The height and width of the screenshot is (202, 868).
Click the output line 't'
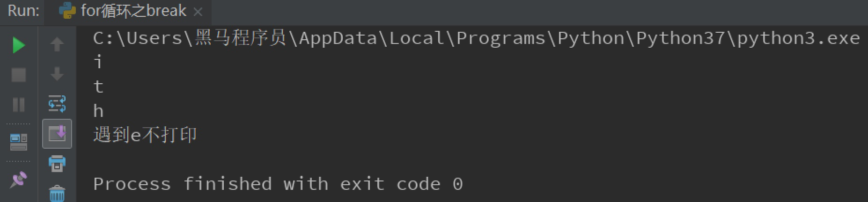(98, 87)
